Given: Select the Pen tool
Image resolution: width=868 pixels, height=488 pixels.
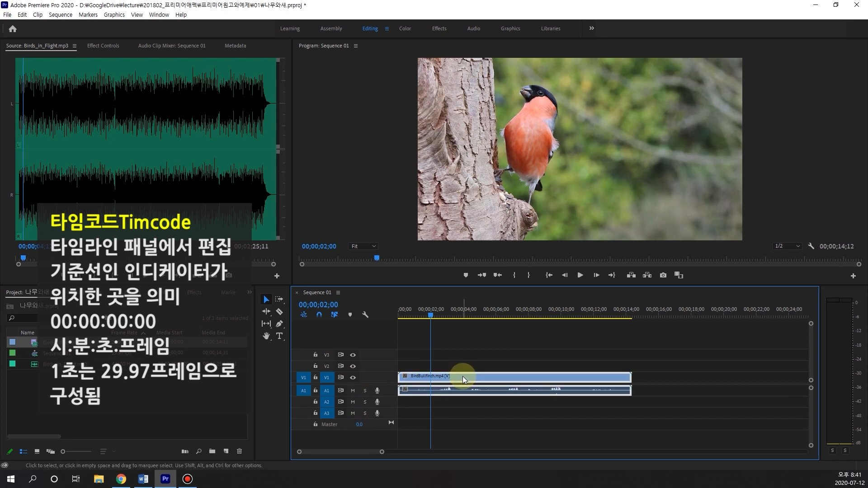Looking at the screenshot, I should [x=279, y=324].
